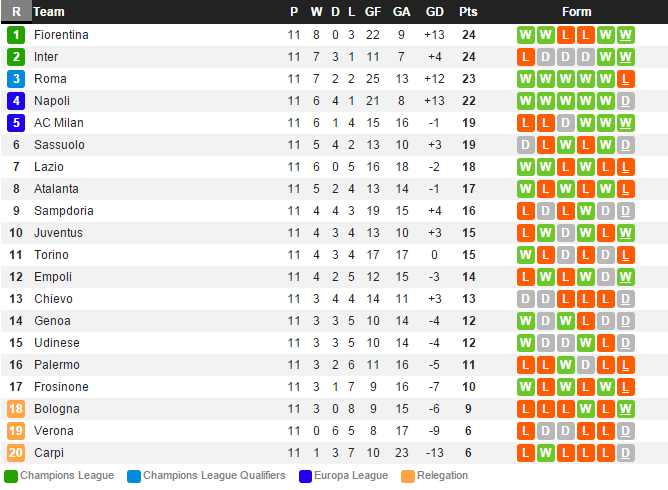This screenshot has height=490, width=668.
Task: Click Roma's blue rank 3 badge
Action: click(16, 79)
